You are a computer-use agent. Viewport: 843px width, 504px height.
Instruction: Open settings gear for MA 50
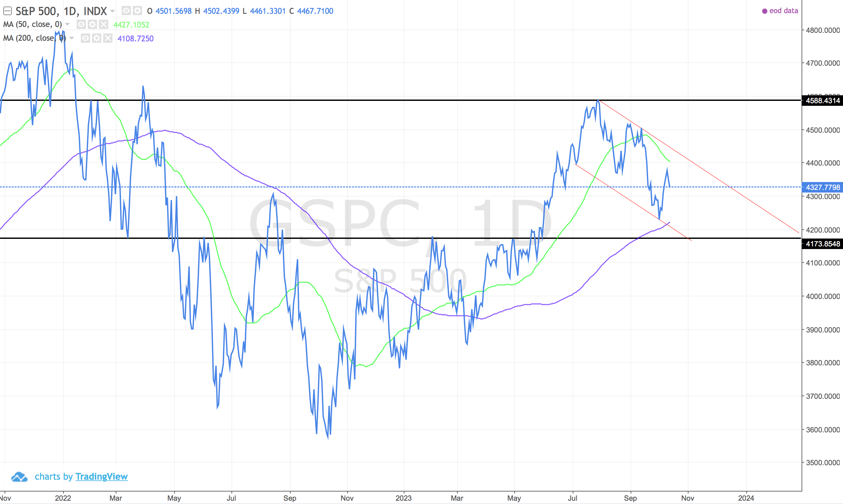[x=92, y=24]
